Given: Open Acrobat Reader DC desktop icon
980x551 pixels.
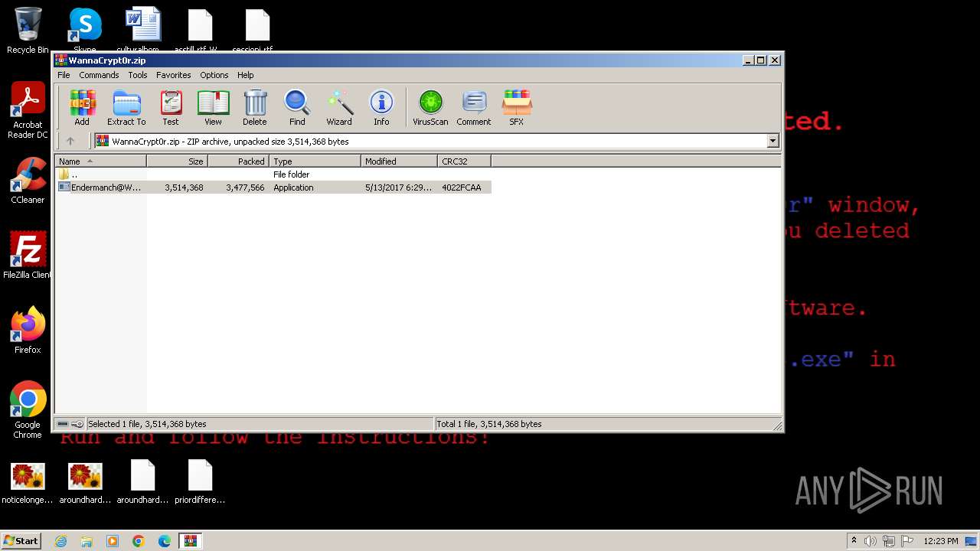Looking at the screenshot, I should [28, 111].
